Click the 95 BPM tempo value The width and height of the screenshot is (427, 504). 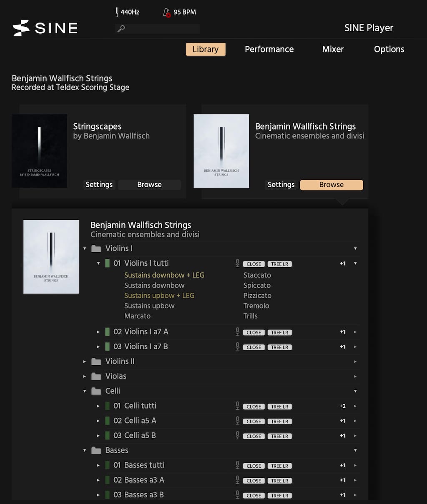(x=185, y=12)
